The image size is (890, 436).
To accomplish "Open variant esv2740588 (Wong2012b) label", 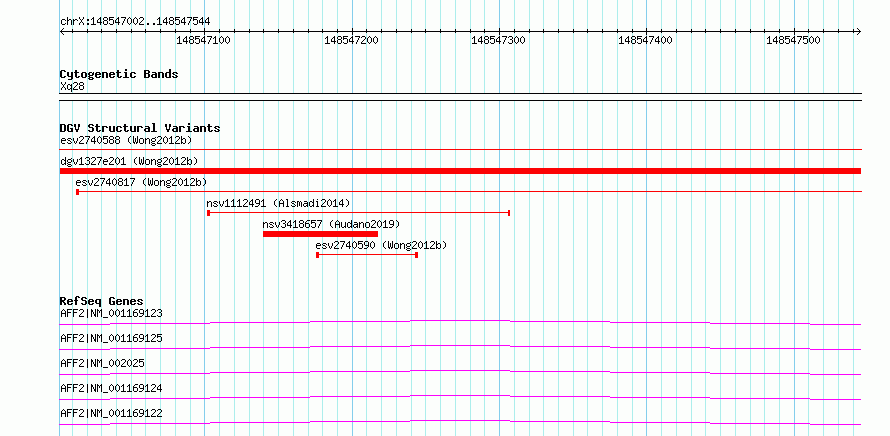I will (x=126, y=140).
